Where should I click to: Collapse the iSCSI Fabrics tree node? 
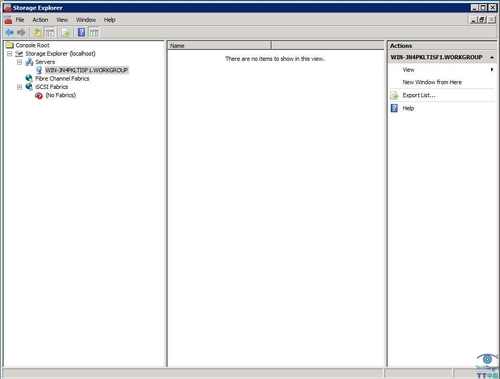tap(19, 87)
